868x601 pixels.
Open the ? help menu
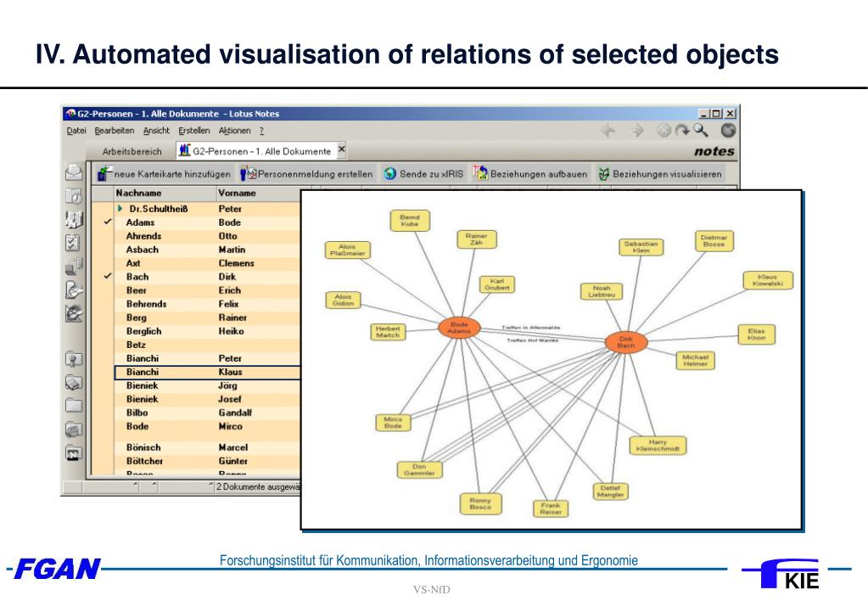click(x=262, y=131)
